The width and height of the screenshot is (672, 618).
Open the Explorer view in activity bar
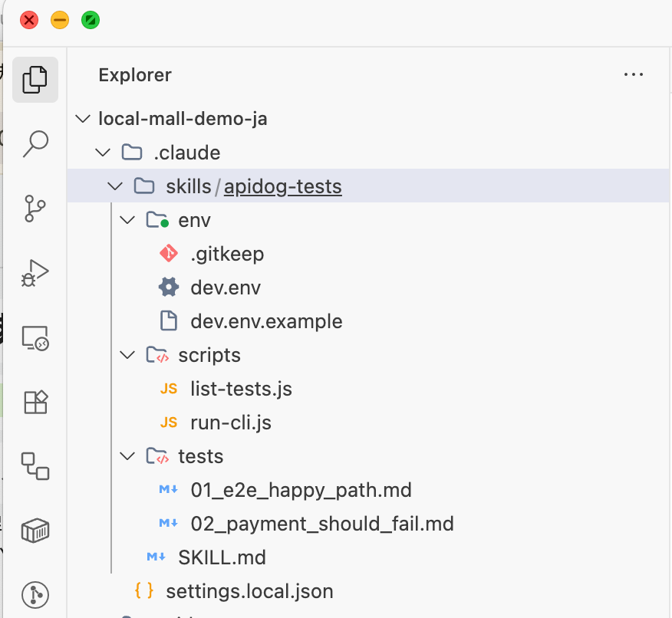coord(35,80)
